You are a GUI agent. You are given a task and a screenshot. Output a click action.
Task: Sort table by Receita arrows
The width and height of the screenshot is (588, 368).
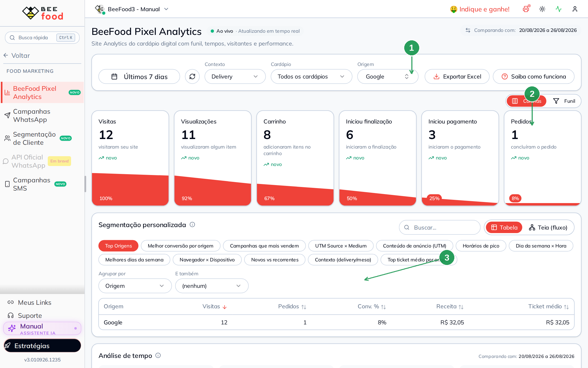pos(461,307)
